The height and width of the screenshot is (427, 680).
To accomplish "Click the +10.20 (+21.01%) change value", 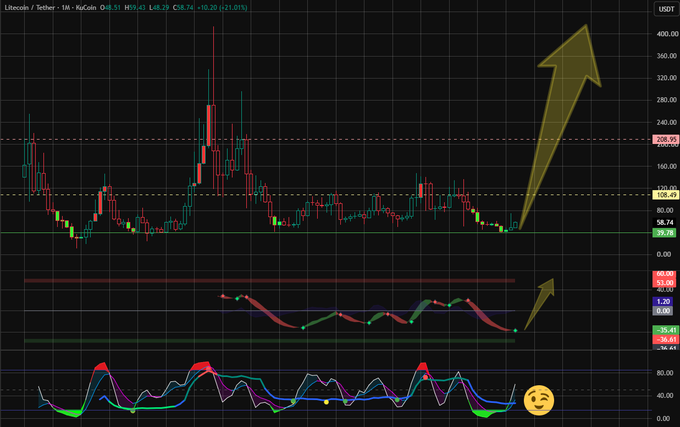I will (x=221, y=7).
